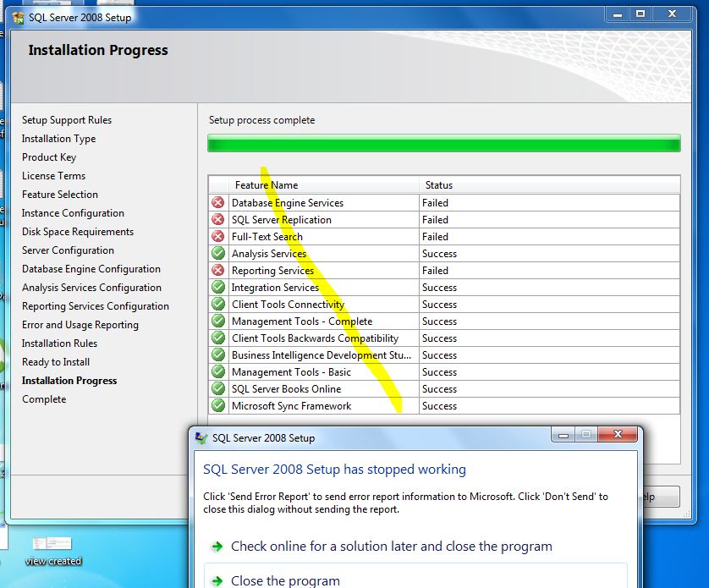Click the Success icon beside Integration Services
Viewport: 709px width, 588px height.
pyautogui.click(x=218, y=288)
